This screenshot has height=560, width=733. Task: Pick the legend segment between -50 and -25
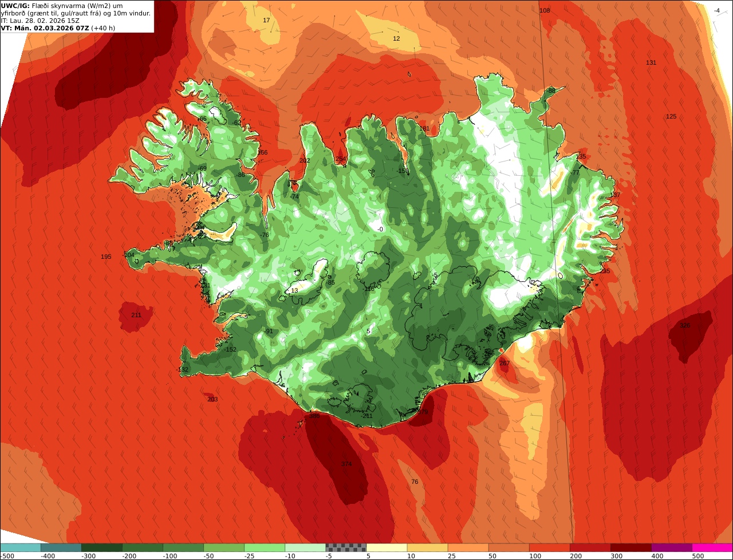coord(223,547)
